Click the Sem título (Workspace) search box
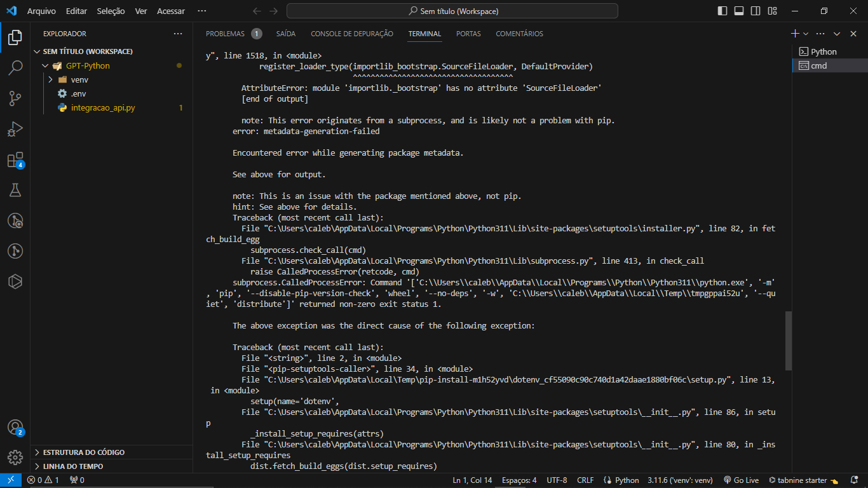Screen dimensions: 868x488 [x=452, y=11]
